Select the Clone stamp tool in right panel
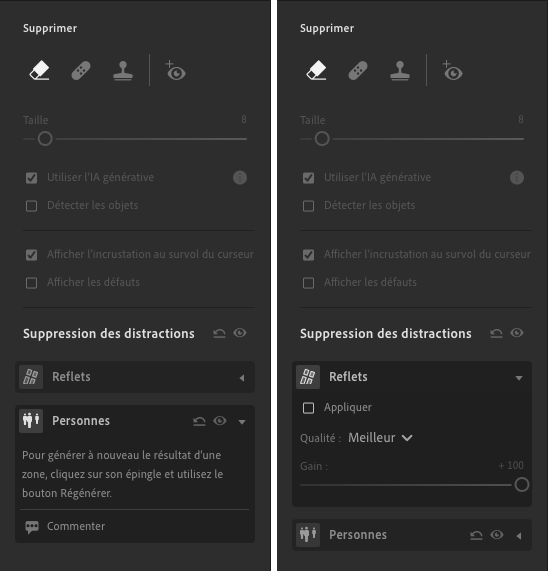This screenshot has height=571, width=548. point(400,70)
